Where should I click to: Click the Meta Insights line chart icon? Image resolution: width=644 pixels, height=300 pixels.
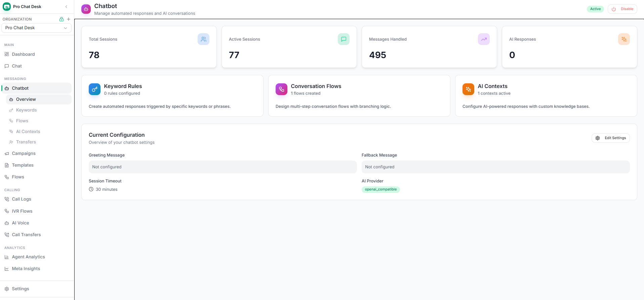point(7,269)
